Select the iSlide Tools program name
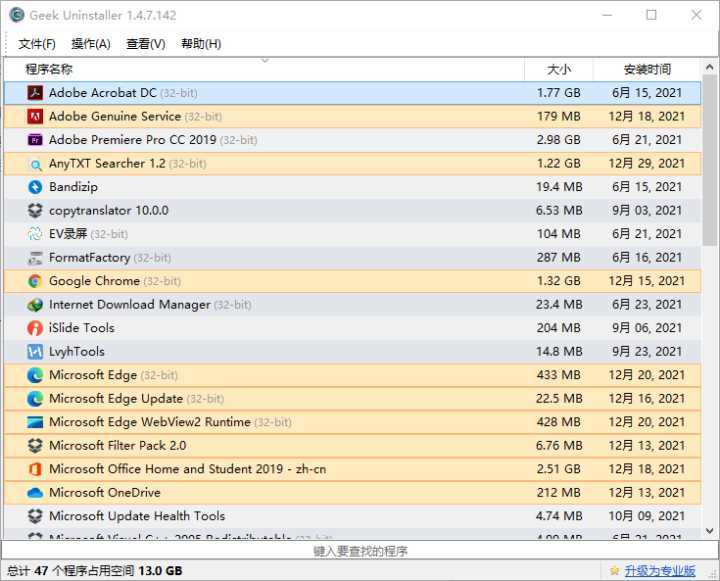Image resolution: width=720 pixels, height=581 pixels. 82,328
